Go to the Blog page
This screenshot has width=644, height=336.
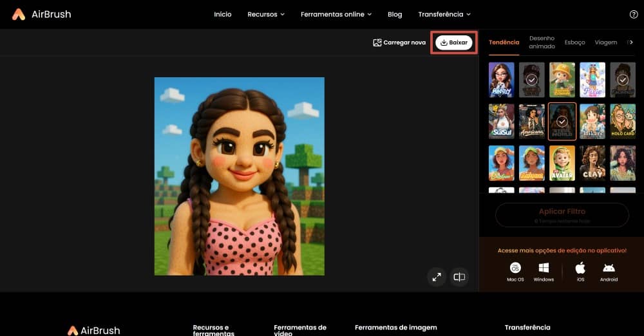pyautogui.click(x=395, y=14)
